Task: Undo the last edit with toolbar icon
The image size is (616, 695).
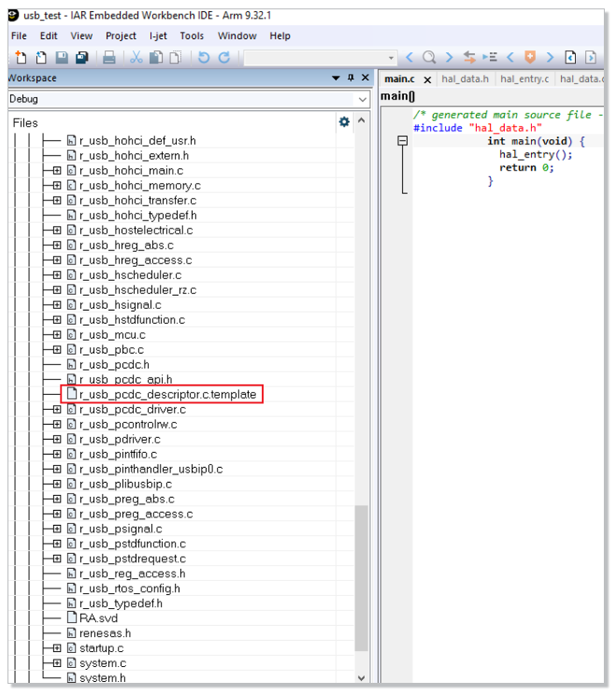Action: click(x=204, y=58)
